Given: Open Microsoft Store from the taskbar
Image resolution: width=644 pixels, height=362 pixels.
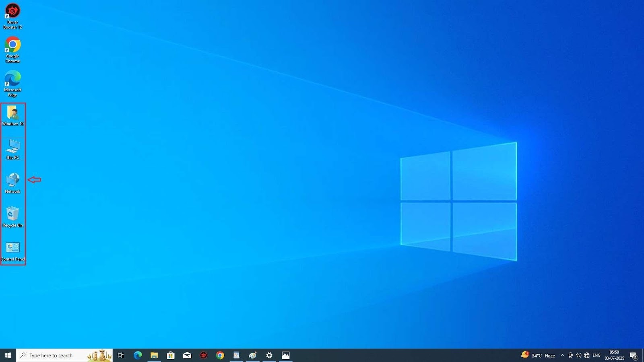Looking at the screenshot, I should (171, 355).
